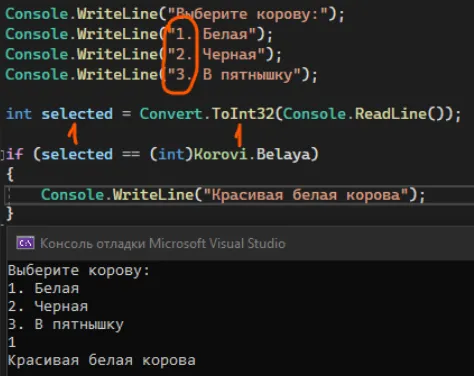Click 'selected' inside the if condition
The image size is (474, 376).
coord(77,154)
